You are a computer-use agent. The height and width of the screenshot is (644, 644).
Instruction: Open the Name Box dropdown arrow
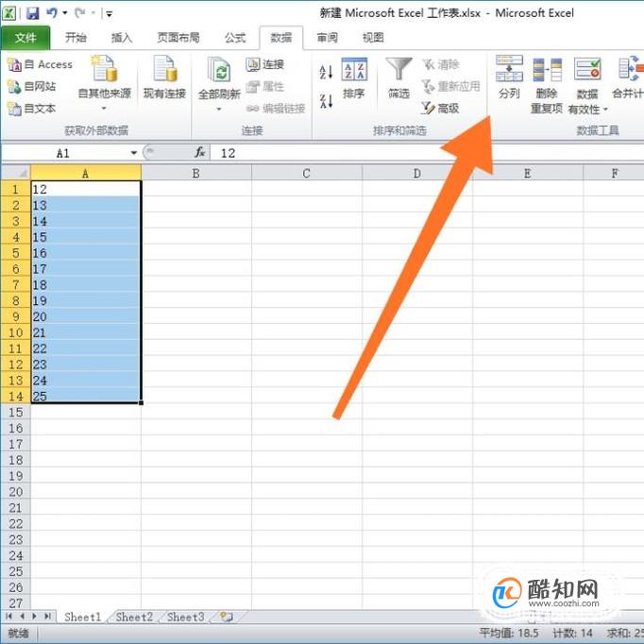(x=134, y=154)
